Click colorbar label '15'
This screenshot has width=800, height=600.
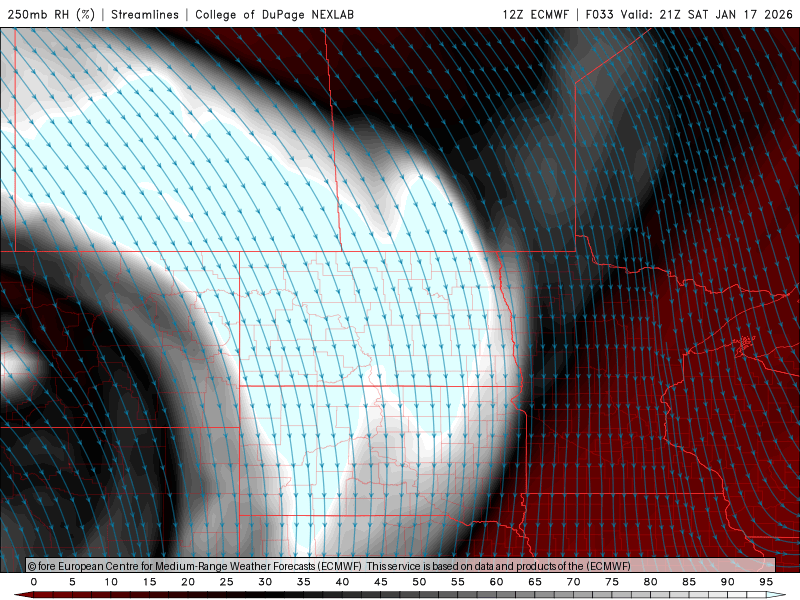[149, 582]
